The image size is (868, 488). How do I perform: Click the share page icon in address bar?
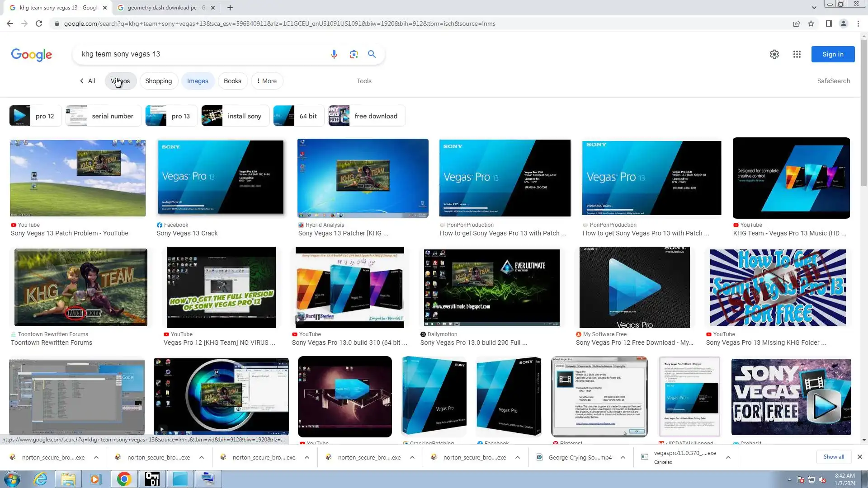pyautogui.click(x=796, y=23)
